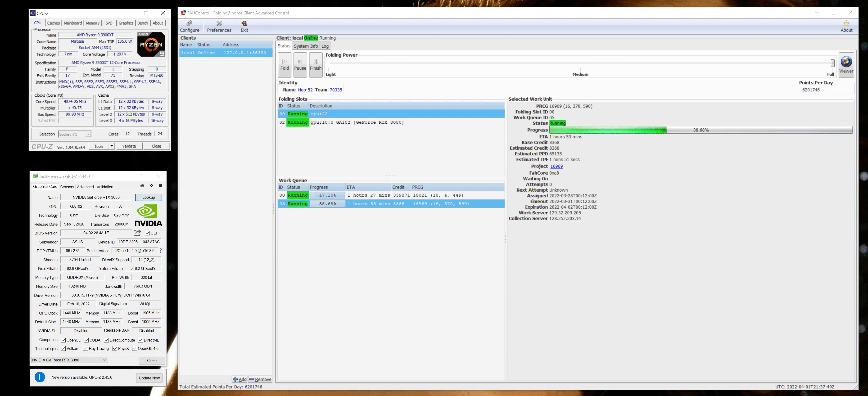Toggle the CUDA checkbox
This screenshot has width=868, height=396.
pos(86,340)
